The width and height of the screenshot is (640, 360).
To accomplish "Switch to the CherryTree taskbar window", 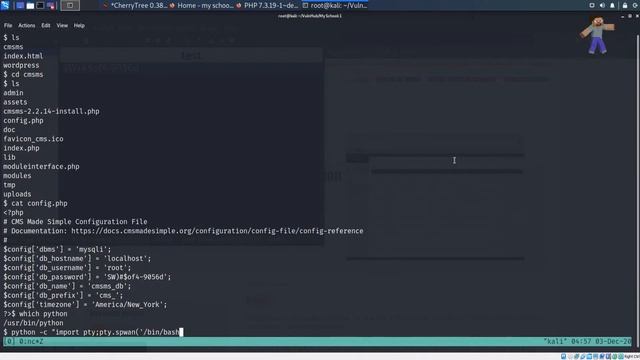I will pos(135,6).
